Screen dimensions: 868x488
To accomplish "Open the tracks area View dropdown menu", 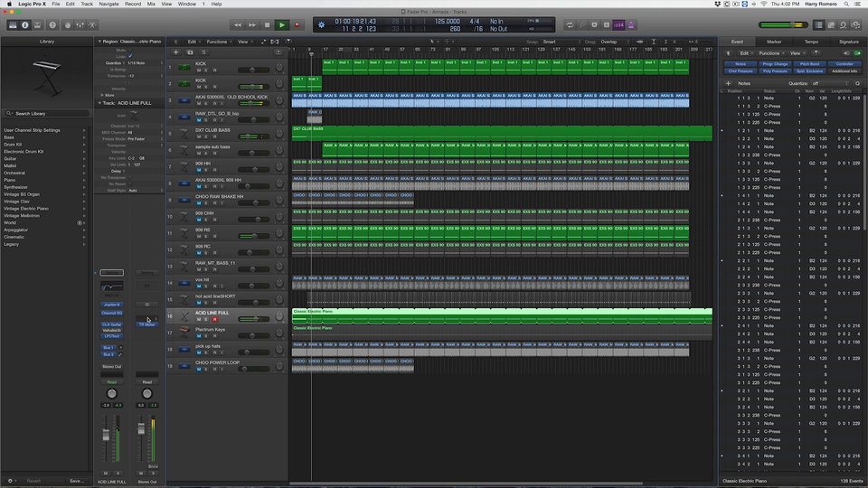I will (x=245, y=42).
